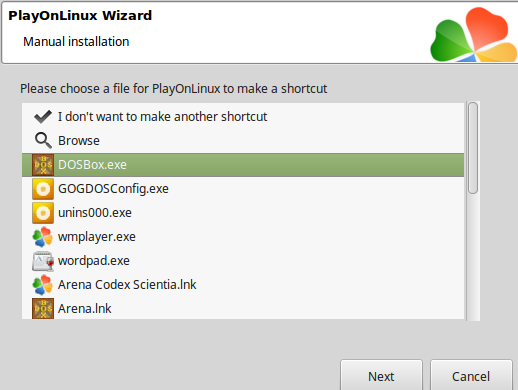
Task: Click the Next button
Action: [x=381, y=376]
